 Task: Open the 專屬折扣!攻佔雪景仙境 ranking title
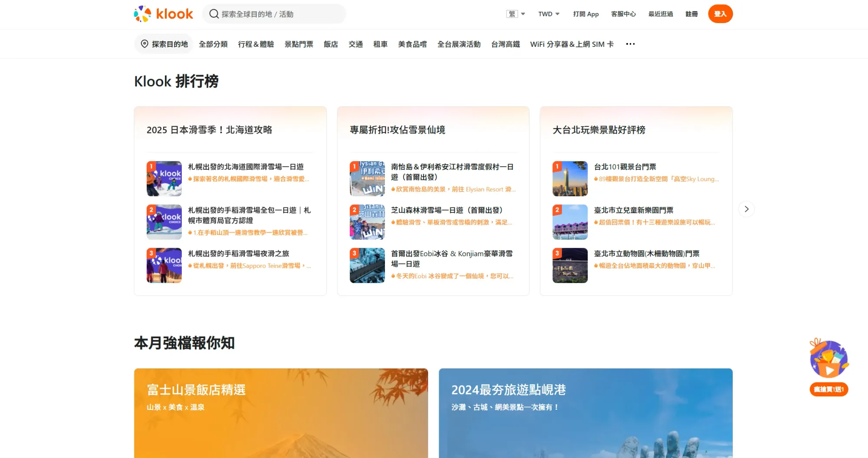[397, 130]
